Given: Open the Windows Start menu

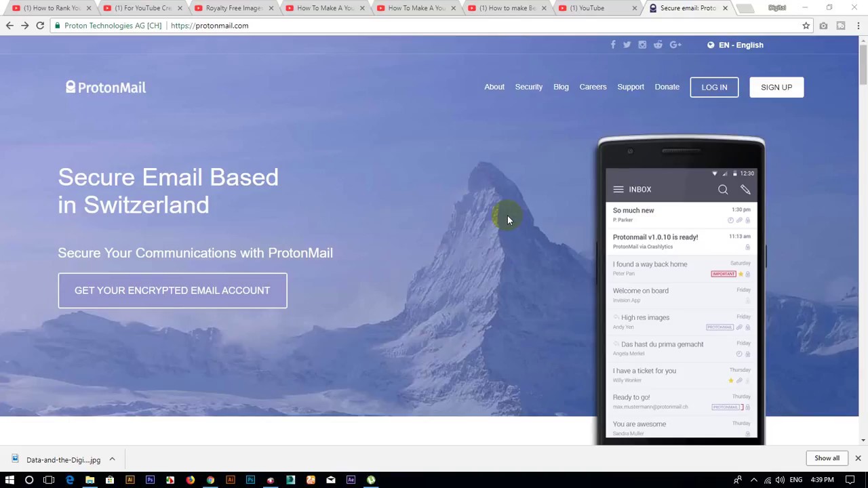Looking at the screenshot, I should [9, 480].
